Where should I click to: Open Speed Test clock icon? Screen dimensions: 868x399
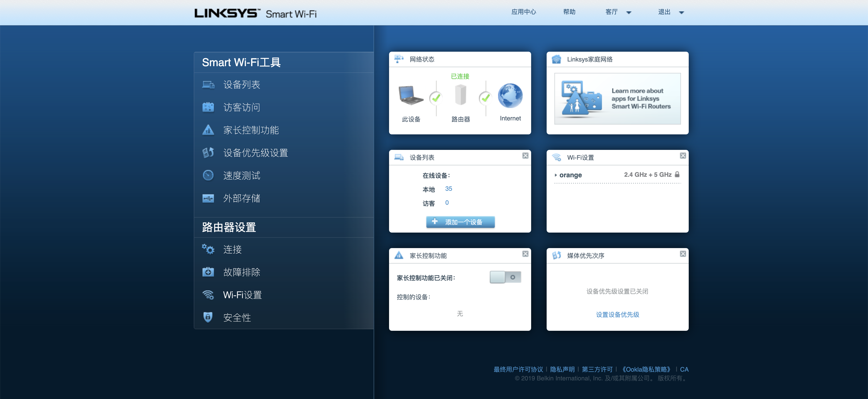click(x=208, y=175)
